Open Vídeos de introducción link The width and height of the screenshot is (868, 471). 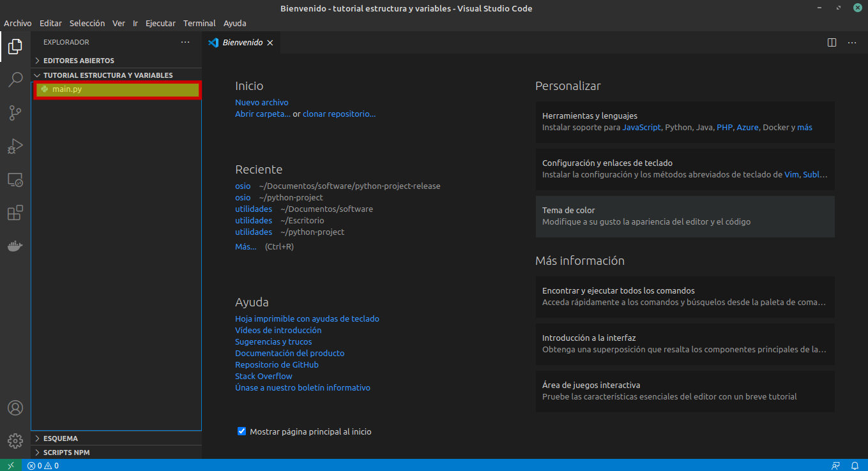click(x=278, y=330)
